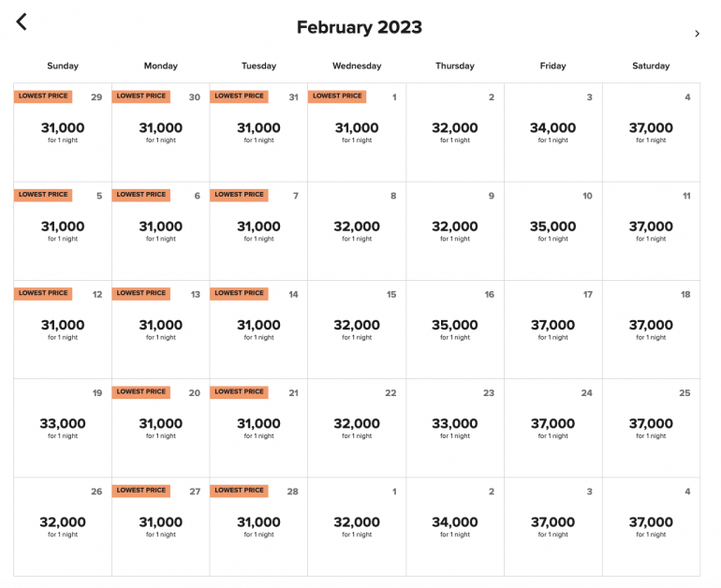This screenshot has height=588, width=721.
Task: Click the February 2023 month title
Action: [x=360, y=27]
